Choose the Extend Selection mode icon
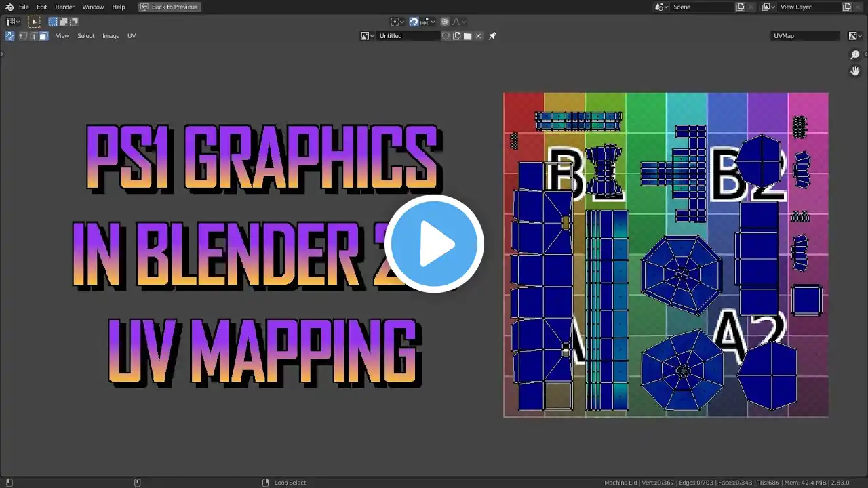 (62, 22)
